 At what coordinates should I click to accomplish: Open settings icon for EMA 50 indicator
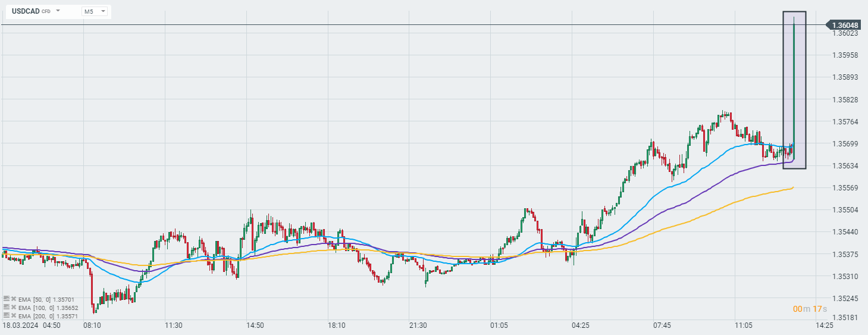coord(6,299)
